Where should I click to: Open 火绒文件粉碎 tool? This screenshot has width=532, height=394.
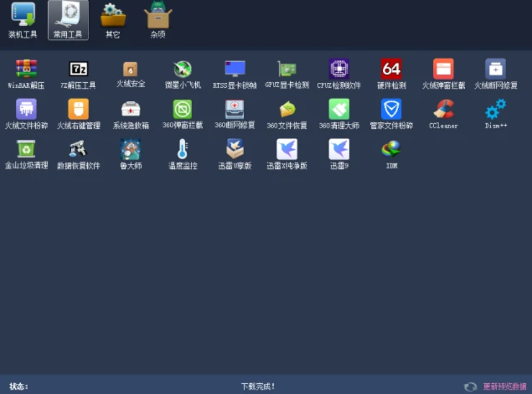point(26,114)
